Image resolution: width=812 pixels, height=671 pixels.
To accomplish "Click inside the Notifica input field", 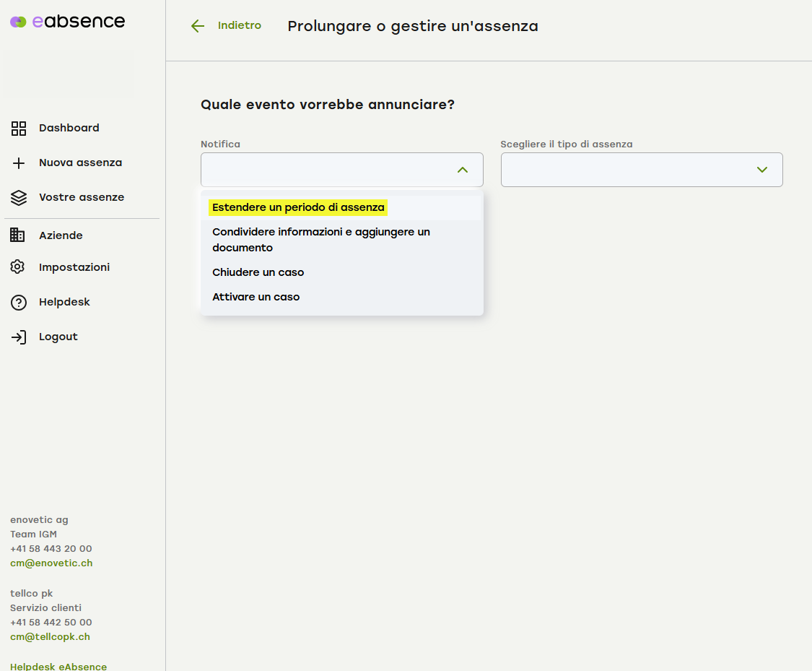I will tap(325, 170).
